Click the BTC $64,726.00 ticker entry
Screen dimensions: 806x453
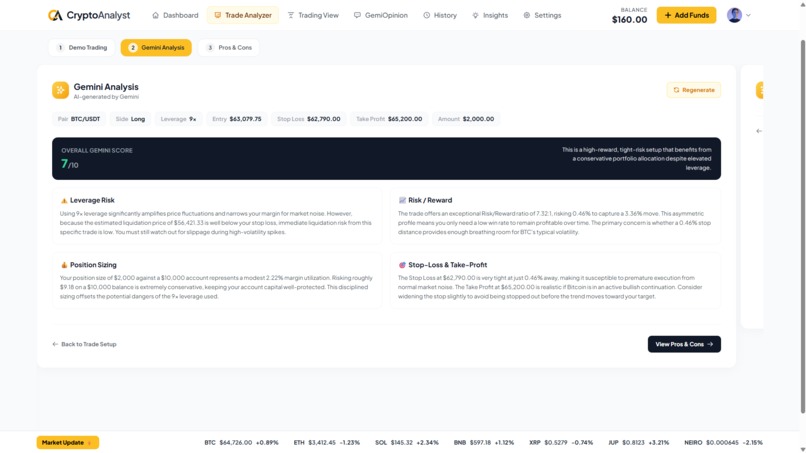coord(241,442)
